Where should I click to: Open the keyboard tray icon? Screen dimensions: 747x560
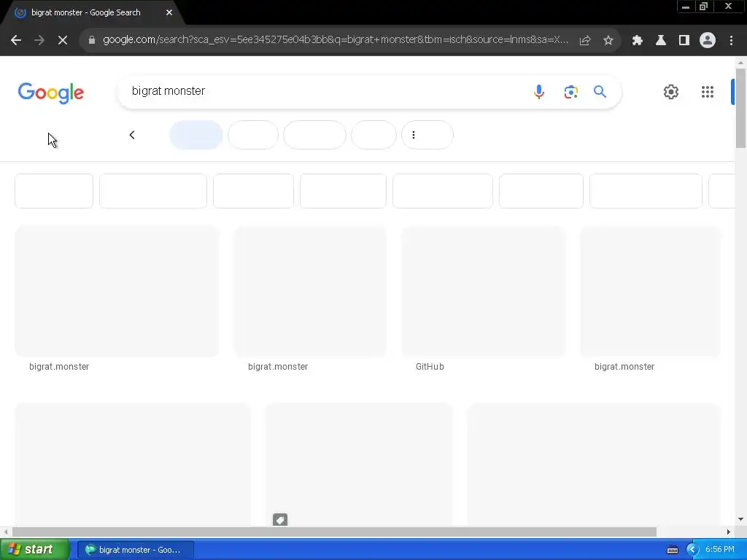click(x=672, y=550)
